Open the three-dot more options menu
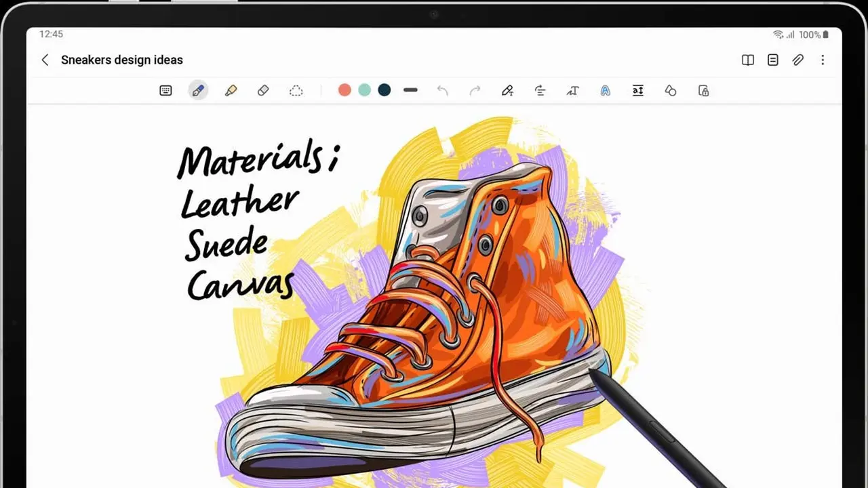868x488 pixels. pos(823,60)
